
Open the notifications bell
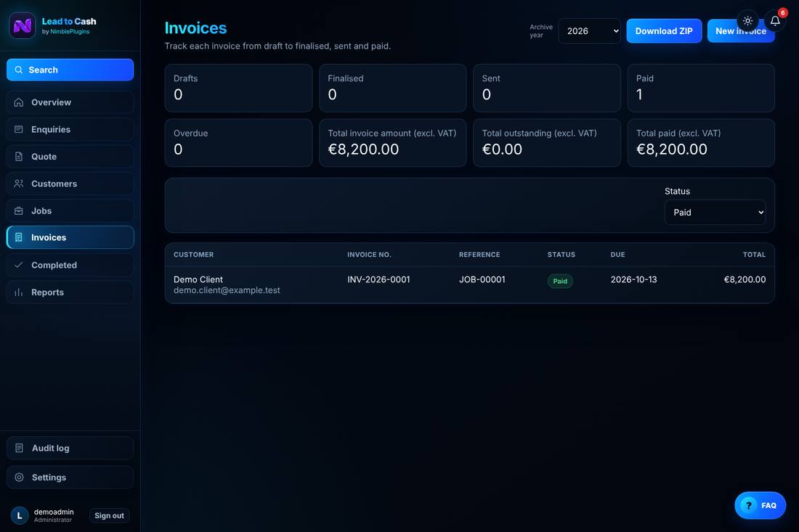[x=775, y=21]
